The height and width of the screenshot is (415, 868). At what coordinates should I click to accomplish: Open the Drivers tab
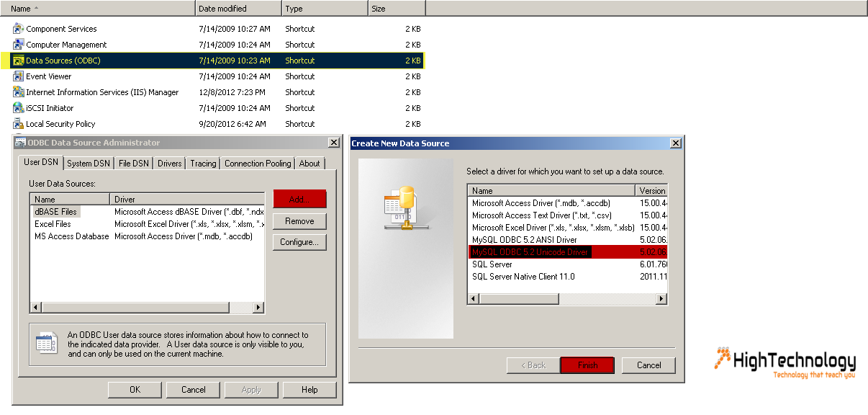[170, 164]
